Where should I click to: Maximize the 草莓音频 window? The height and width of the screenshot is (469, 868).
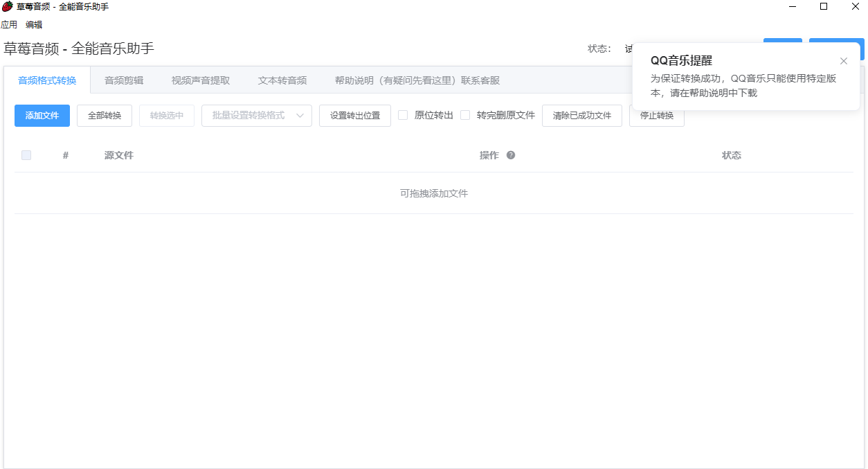tap(824, 7)
